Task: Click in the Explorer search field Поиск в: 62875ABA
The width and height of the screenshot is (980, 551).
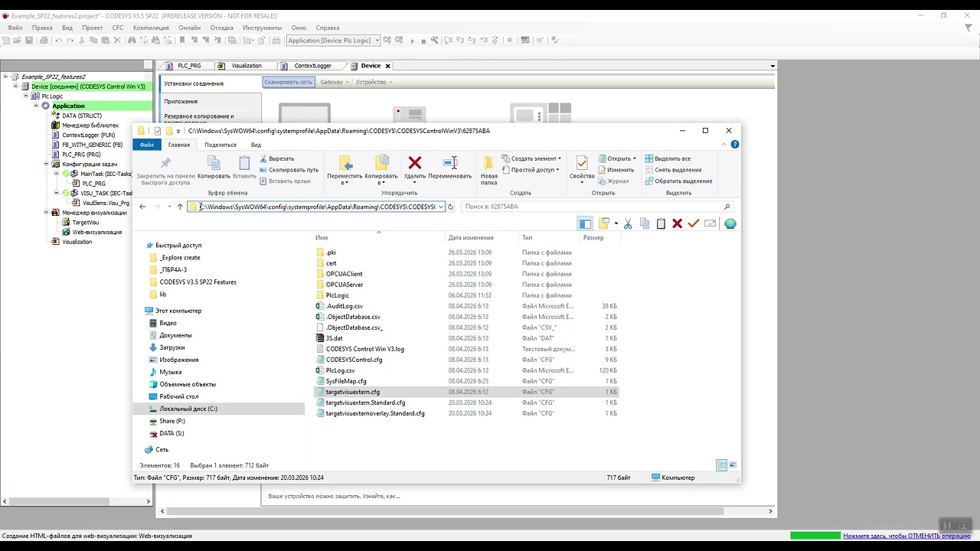Action: click(x=596, y=207)
